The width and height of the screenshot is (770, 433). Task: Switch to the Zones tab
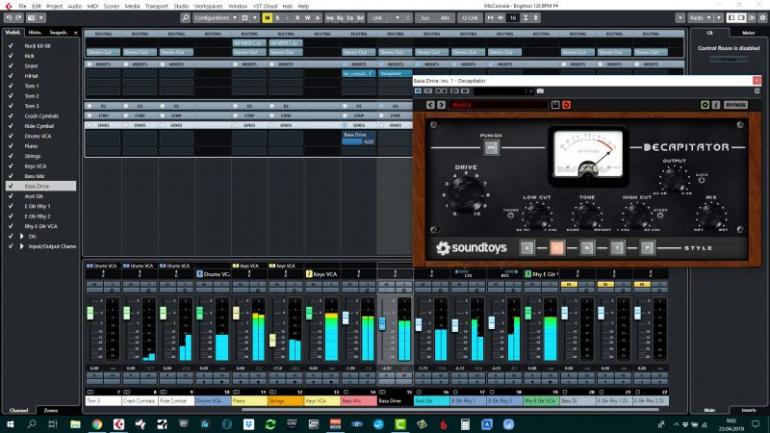(51, 410)
